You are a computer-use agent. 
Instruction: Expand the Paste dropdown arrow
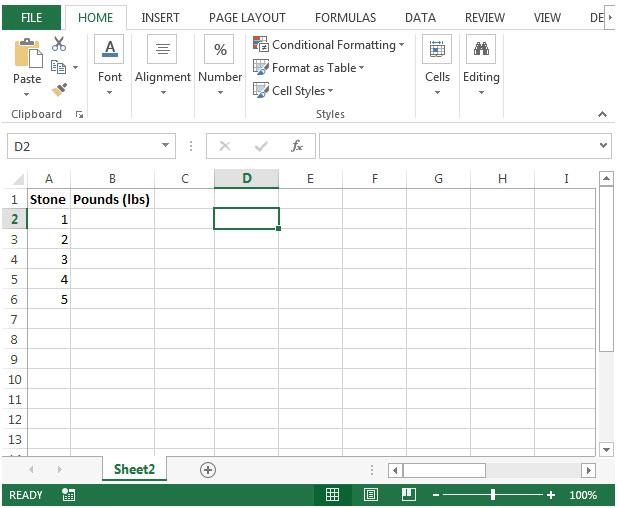point(26,94)
